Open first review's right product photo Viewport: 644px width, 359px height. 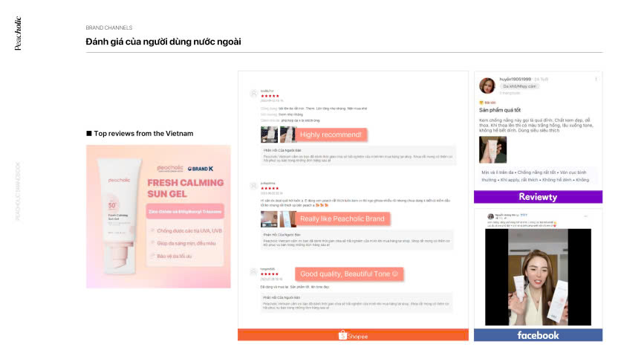pyautogui.click(x=287, y=135)
